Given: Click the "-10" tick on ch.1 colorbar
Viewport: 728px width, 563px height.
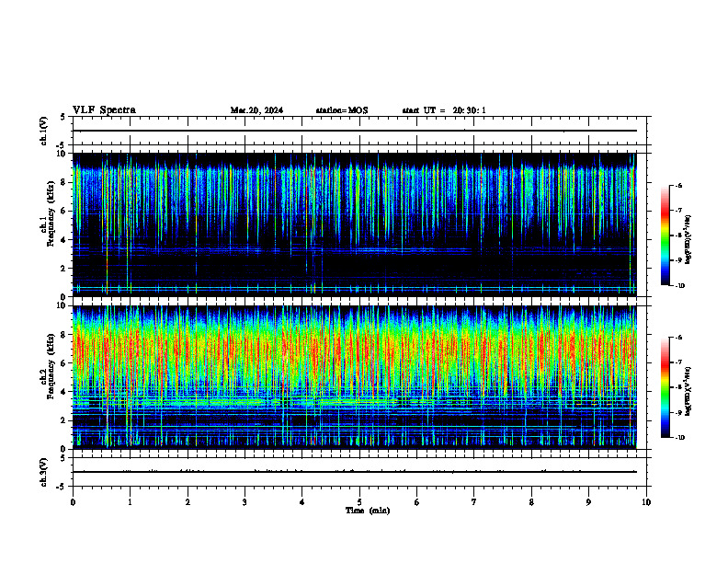Looking at the screenshot, I should (680, 286).
